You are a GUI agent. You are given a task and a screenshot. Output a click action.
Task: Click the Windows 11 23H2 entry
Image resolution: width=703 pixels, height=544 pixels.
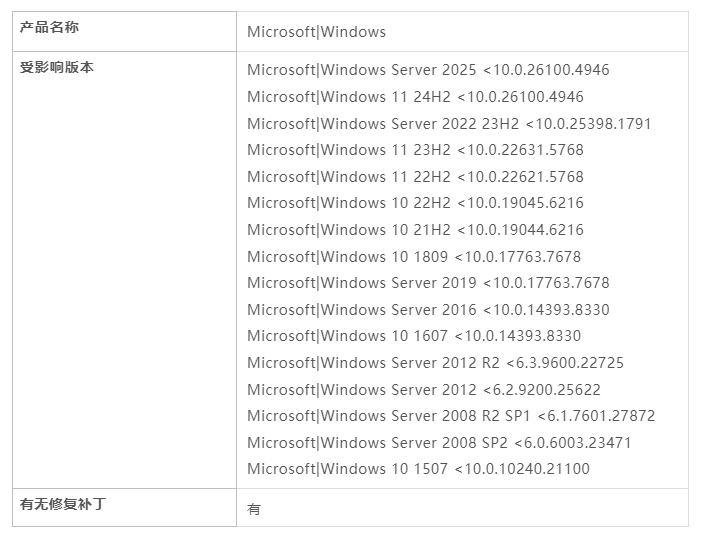415,150
